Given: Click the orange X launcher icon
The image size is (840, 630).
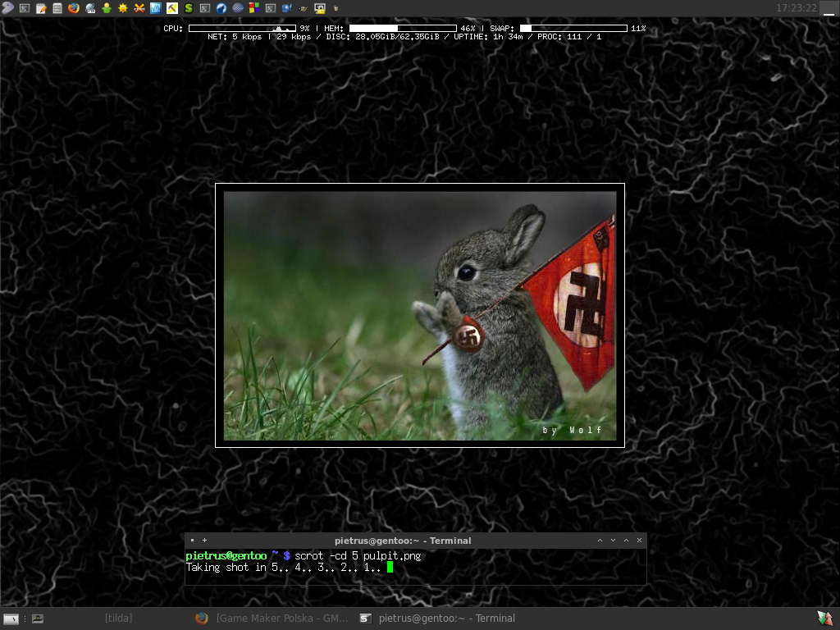Looking at the screenshot, I should 139,8.
